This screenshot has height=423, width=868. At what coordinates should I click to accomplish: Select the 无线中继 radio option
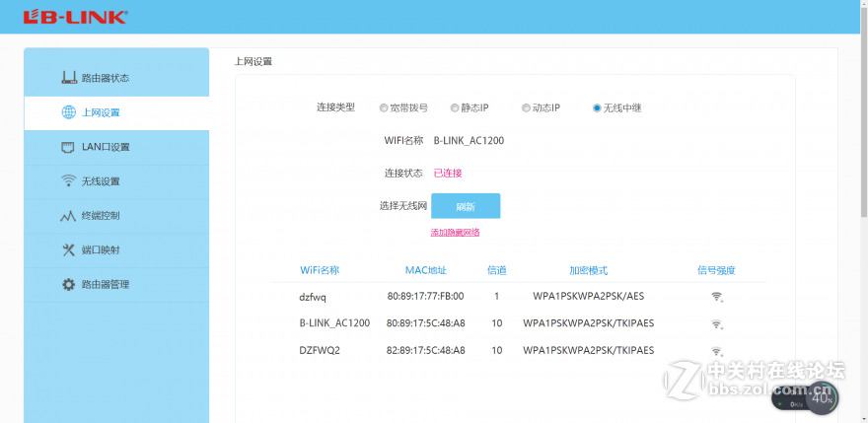pyautogui.click(x=597, y=108)
